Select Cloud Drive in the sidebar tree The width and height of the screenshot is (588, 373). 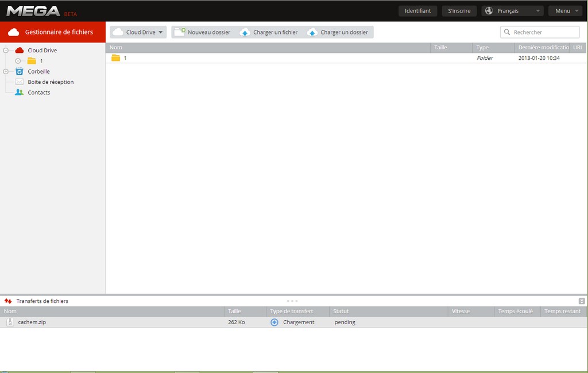(42, 50)
